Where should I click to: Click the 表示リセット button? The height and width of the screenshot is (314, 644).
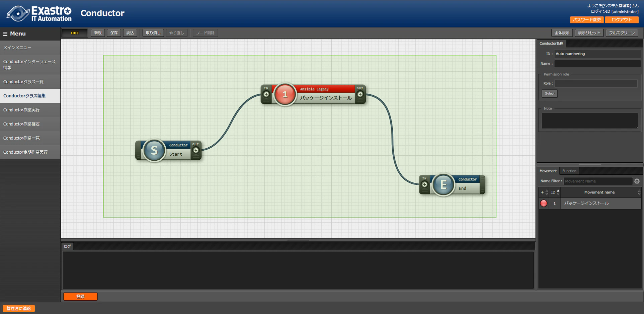pos(589,33)
